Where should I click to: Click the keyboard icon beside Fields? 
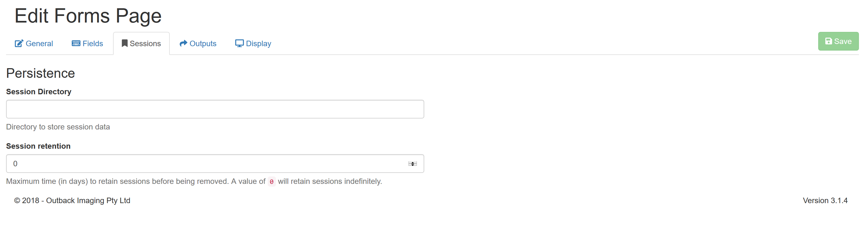click(x=76, y=43)
